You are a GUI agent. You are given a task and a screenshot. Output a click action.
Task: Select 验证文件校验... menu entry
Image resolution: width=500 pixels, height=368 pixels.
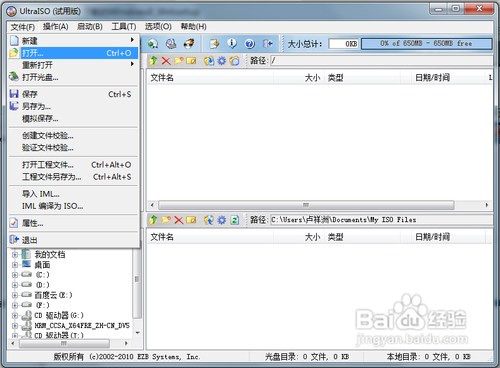pos(73,148)
